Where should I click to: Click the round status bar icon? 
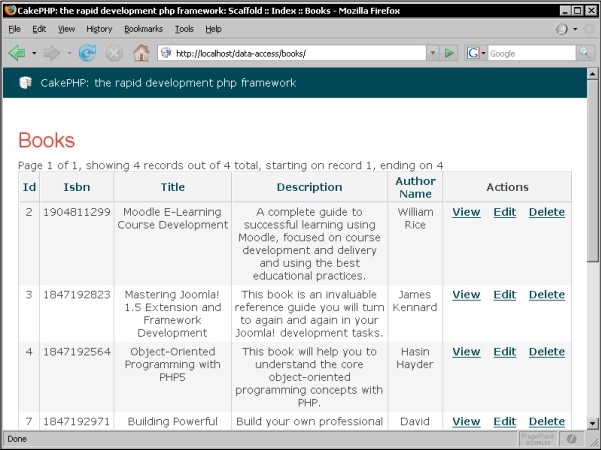tap(571, 439)
